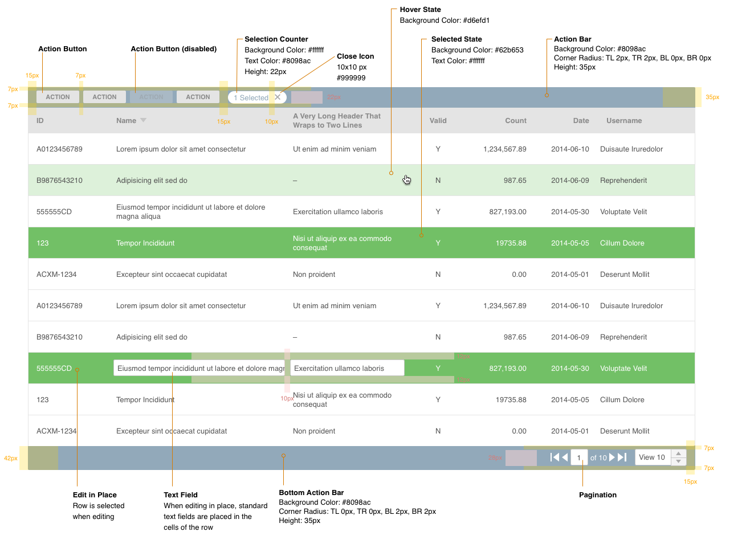Open the View 10 rows-per-page dropdown
Image resolution: width=750 pixels, height=560 pixels.
click(x=653, y=457)
